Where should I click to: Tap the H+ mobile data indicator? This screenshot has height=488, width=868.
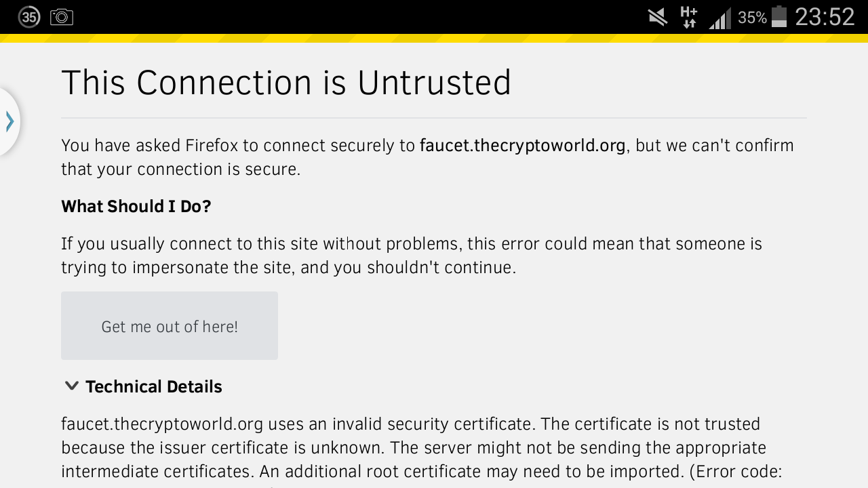[689, 17]
